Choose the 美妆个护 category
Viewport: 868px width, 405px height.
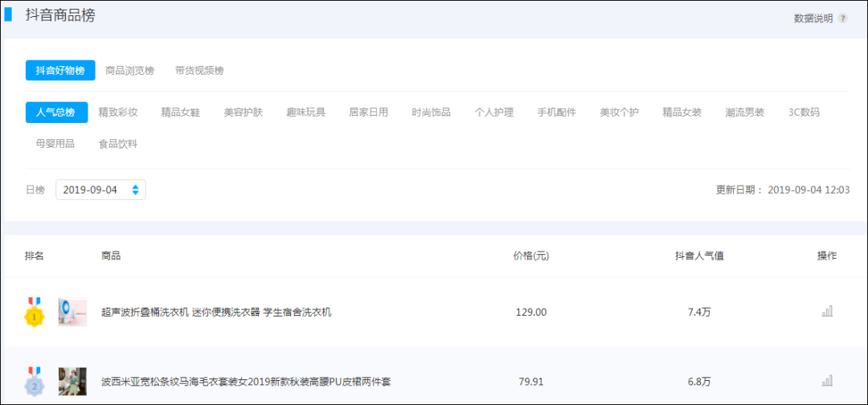point(620,112)
